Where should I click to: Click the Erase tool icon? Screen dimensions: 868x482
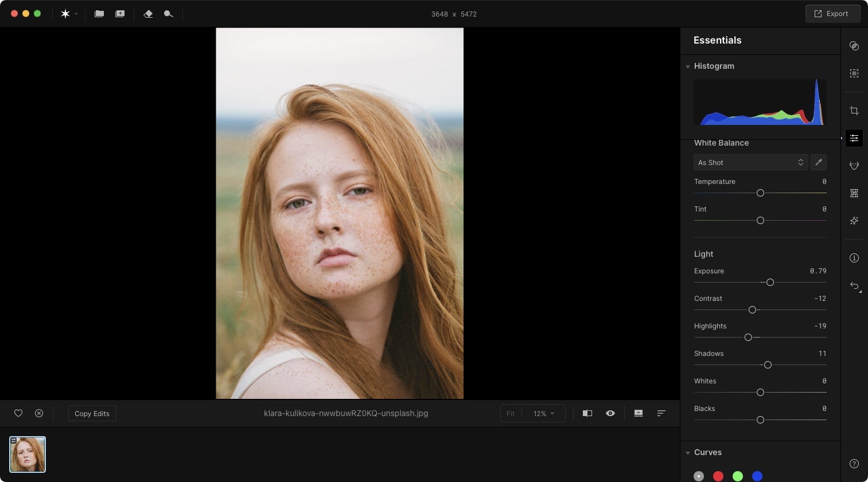pyautogui.click(x=148, y=14)
